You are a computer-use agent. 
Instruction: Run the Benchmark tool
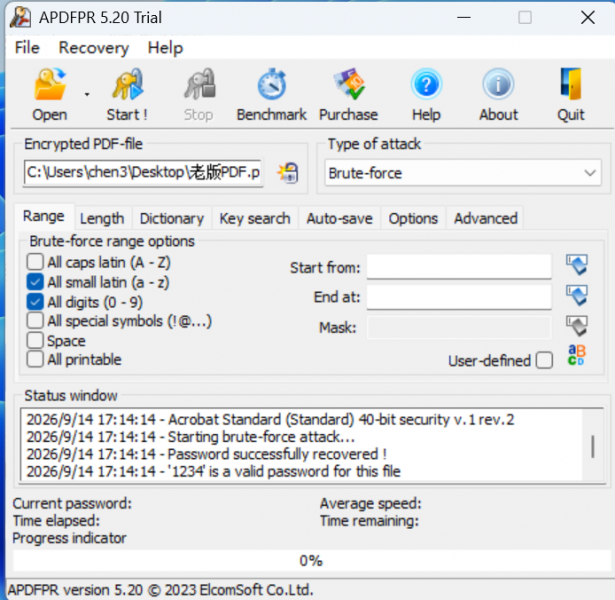click(271, 84)
